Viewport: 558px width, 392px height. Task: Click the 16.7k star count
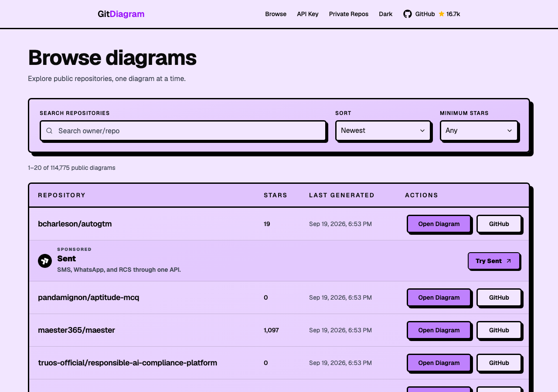(453, 14)
